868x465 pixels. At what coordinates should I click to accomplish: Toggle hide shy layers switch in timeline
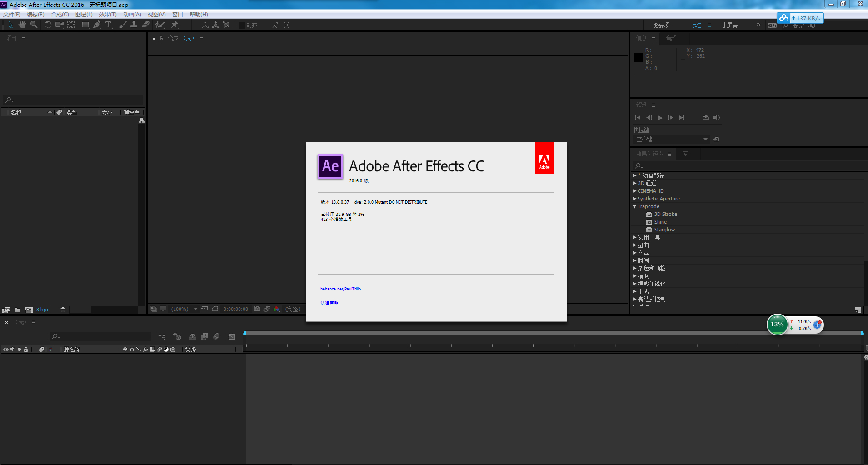pos(193,336)
